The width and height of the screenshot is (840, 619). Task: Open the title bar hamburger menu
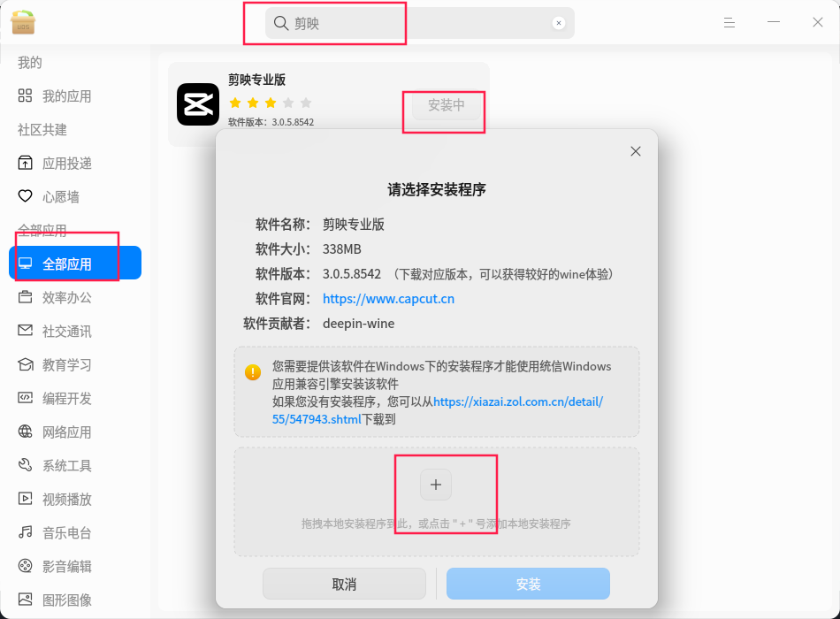coord(729,22)
